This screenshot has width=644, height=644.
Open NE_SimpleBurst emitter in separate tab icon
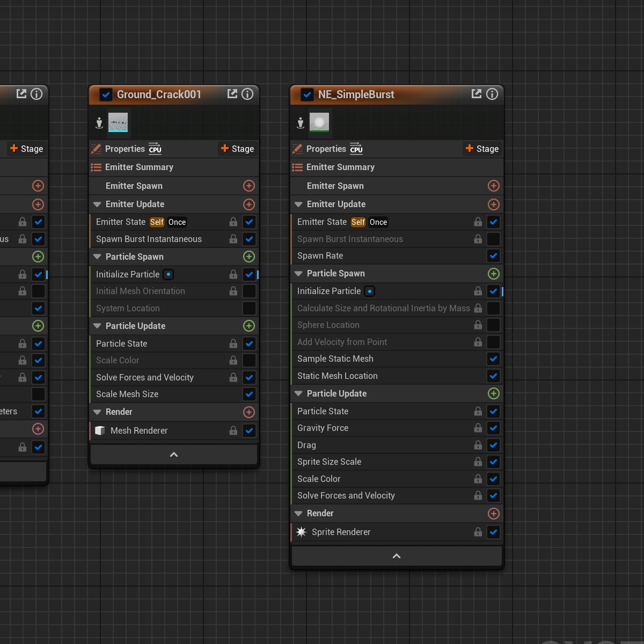point(476,94)
